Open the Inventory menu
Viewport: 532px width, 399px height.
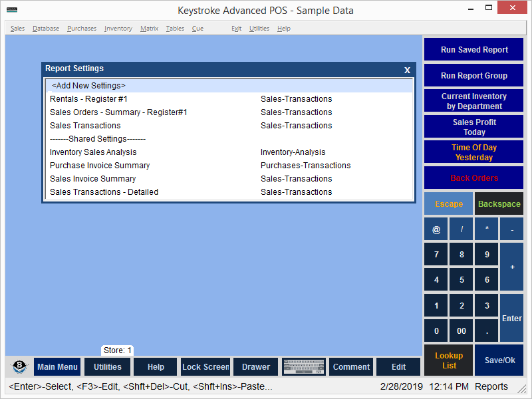tap(118, 29)
